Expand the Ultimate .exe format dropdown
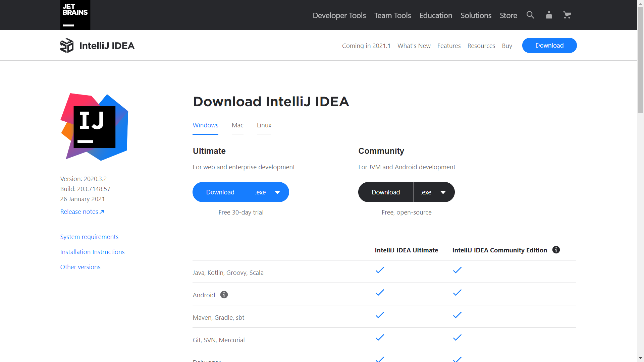Image resolution: width=644 pixels, height=362 pixels. point(268,192)
